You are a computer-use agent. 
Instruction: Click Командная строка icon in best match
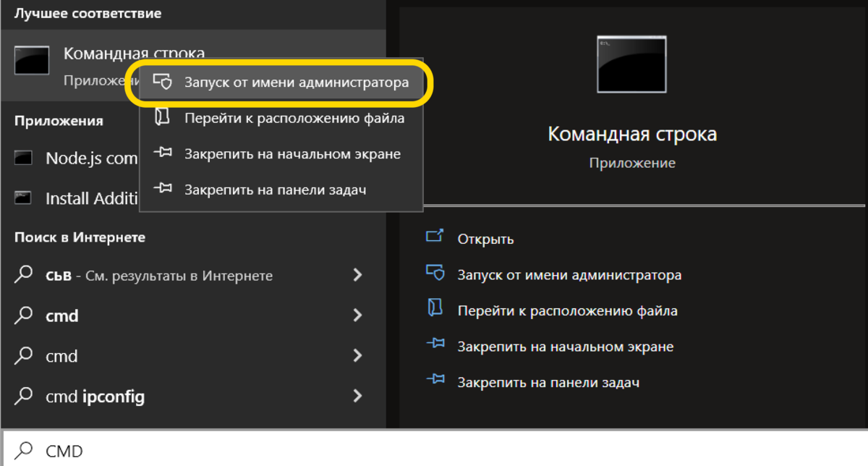click(32, 61)
